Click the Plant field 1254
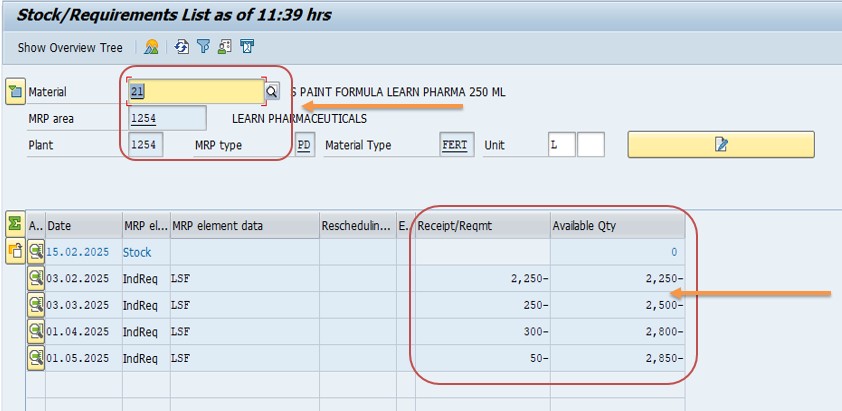The image size is (842, 411). point(146,145)
